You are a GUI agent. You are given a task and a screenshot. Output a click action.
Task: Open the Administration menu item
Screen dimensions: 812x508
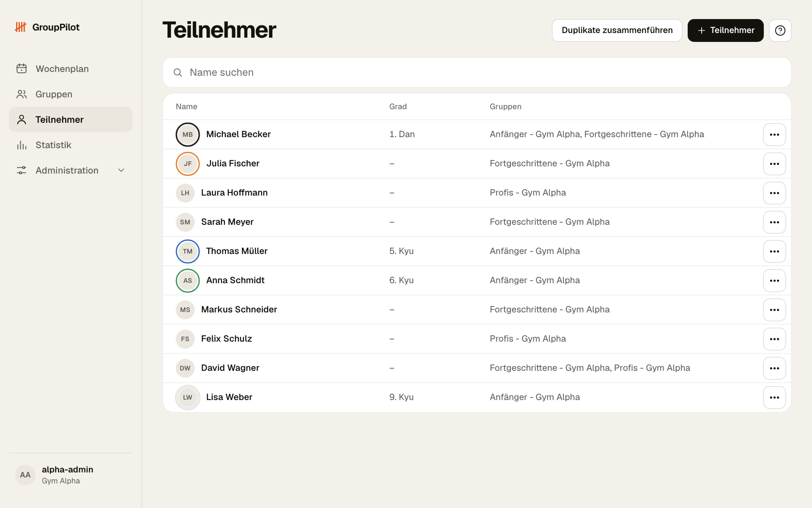tap(71, 170)
